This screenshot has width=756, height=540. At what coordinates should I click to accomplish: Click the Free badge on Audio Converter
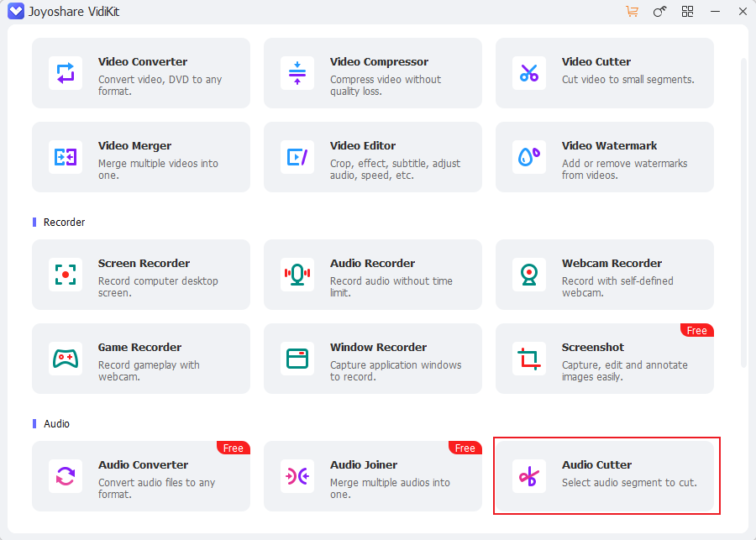click(234, 448)
